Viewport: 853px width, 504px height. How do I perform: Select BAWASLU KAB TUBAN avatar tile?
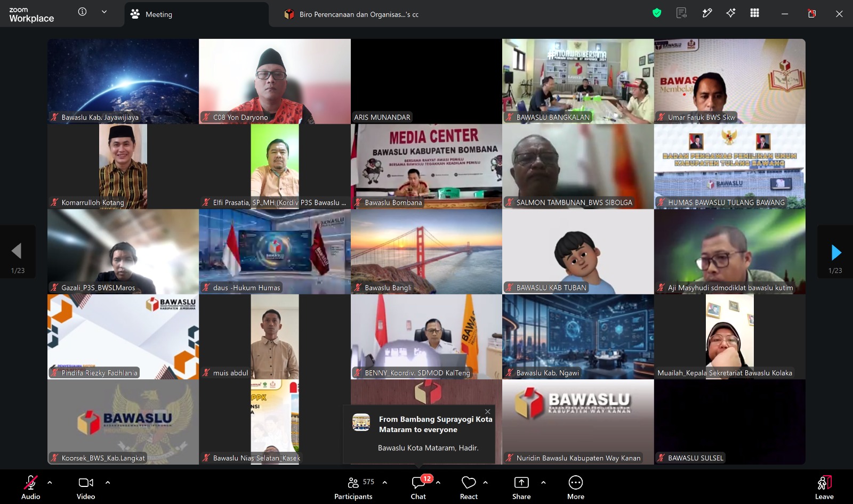coord(578,251)
